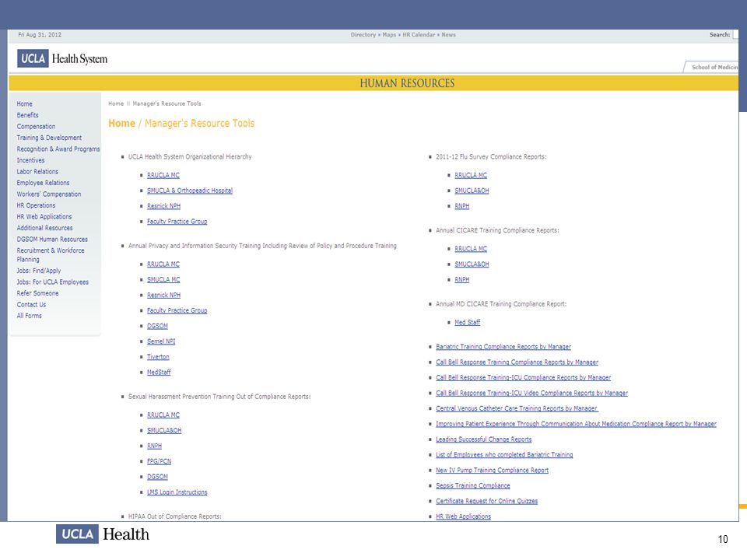
Task: Open SMUCLA&OH under Sexual Harassment Prevention reports
Action: (x=164, y=430)
